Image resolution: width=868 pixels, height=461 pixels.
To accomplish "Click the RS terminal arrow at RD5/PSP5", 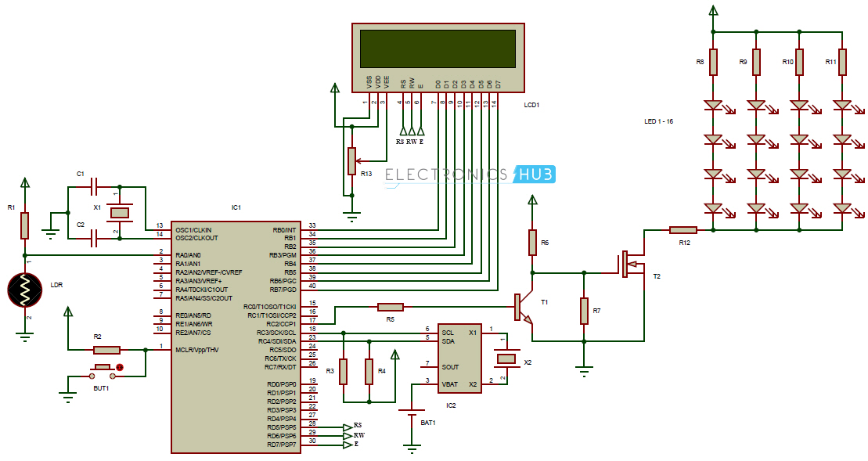I will 348,427.
